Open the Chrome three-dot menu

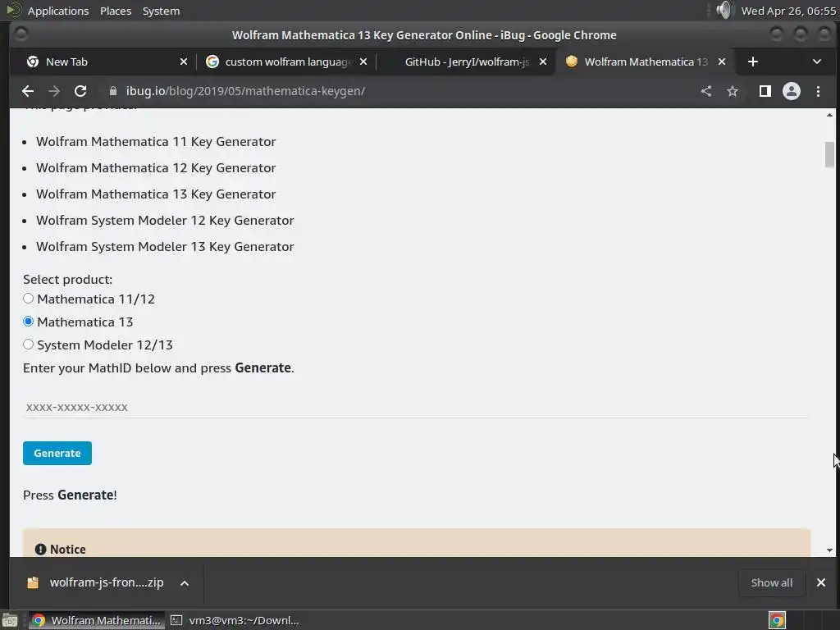[818, 91]
